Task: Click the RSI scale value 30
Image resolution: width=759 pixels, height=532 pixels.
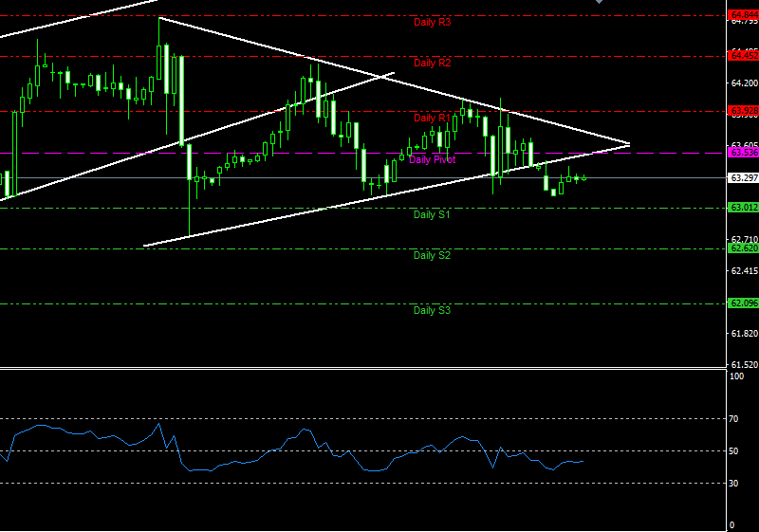Action: coord(733,483)
